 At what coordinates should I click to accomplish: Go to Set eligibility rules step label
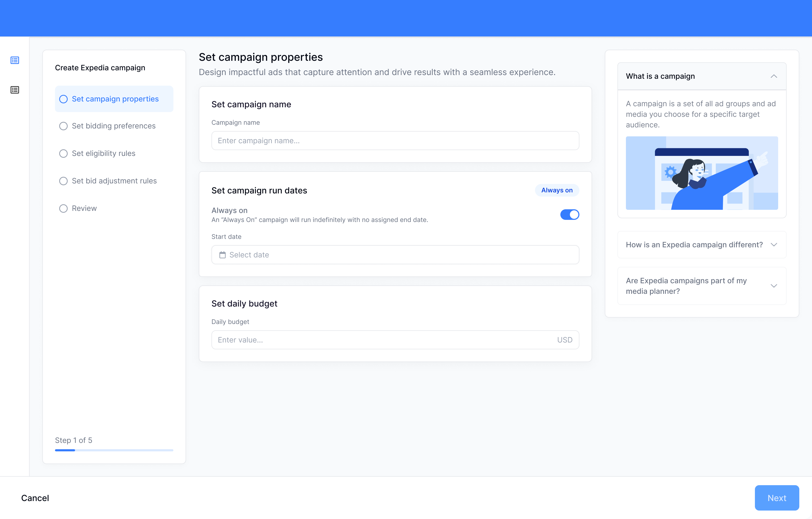coord(104,154)
